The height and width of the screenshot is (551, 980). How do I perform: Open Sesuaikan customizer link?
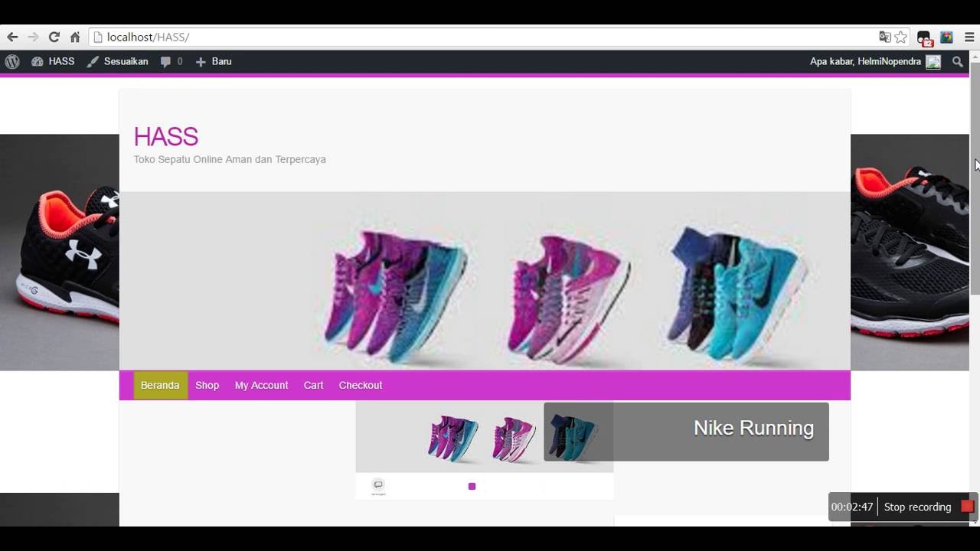[x=117, y=62]
